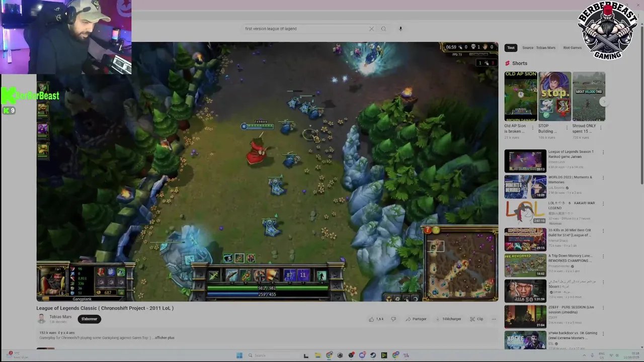This screenshot has width=644, height=362.
Task: Open options for '35 Kills in 30 Min' video
Action: click(603, 231)
